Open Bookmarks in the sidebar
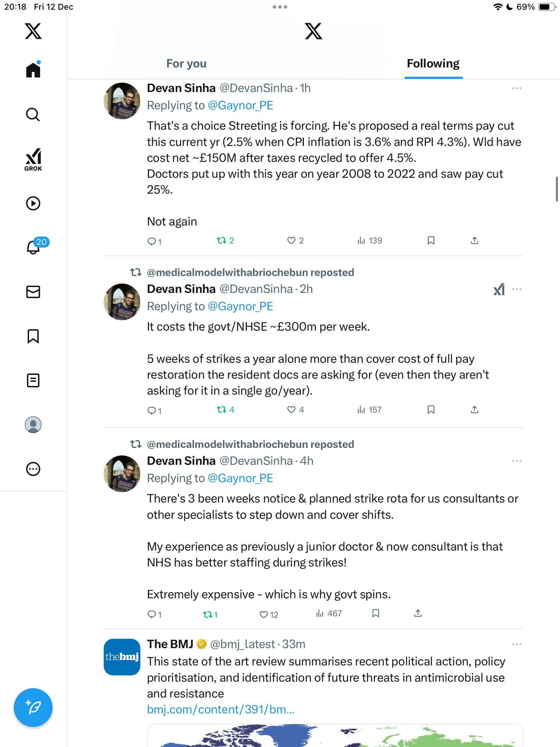Viewport: 560px width, 747px height. [x=33, y=336]
